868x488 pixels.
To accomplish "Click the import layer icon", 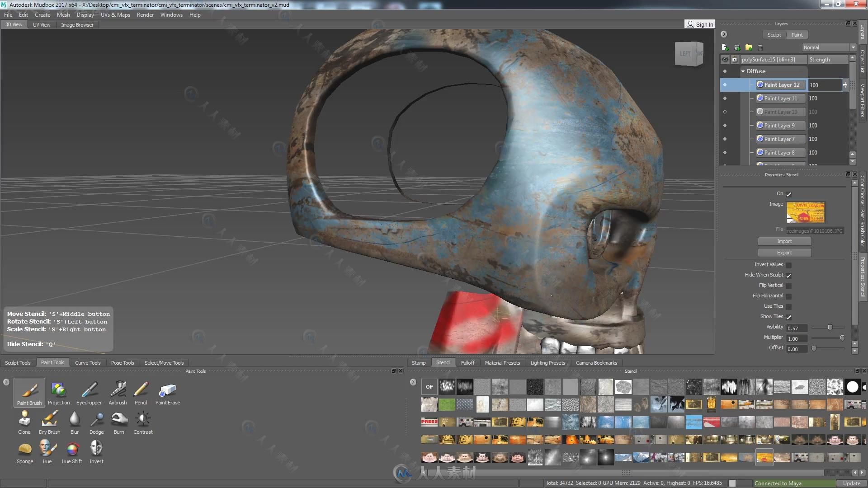I will pyautogui.click(x=737, y=47).
